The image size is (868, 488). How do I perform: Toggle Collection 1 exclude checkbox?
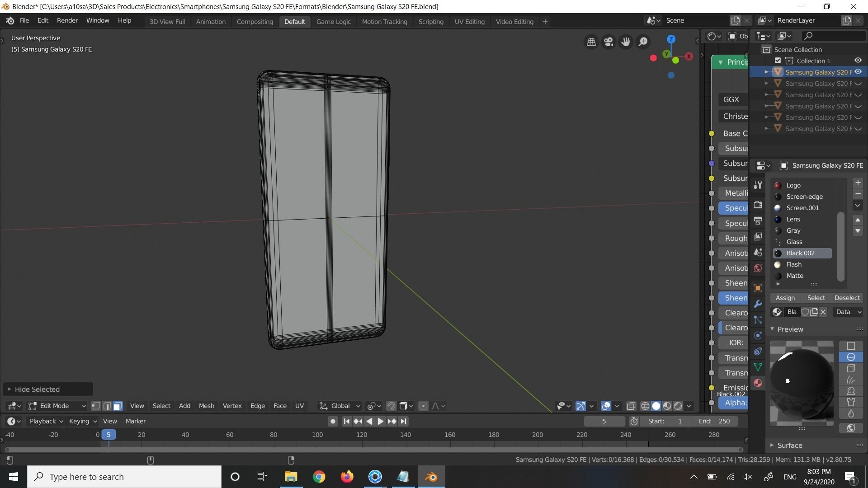point(778,61)
